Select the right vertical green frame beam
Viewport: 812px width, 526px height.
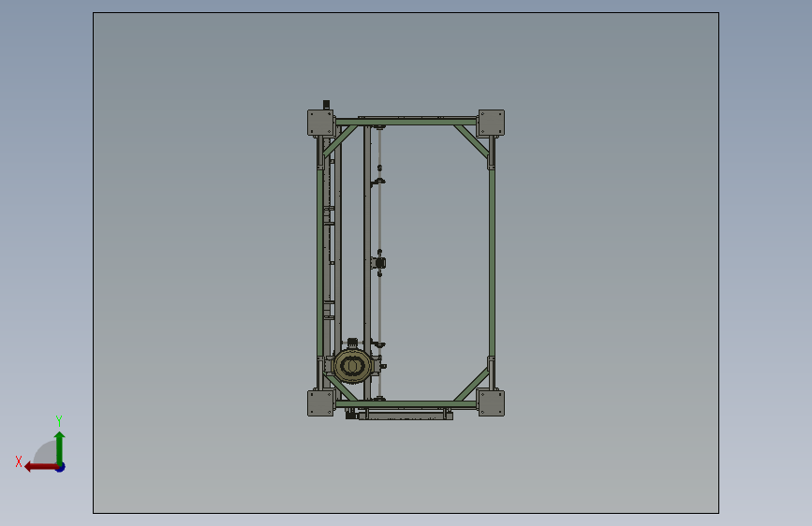tap(492, 263)
